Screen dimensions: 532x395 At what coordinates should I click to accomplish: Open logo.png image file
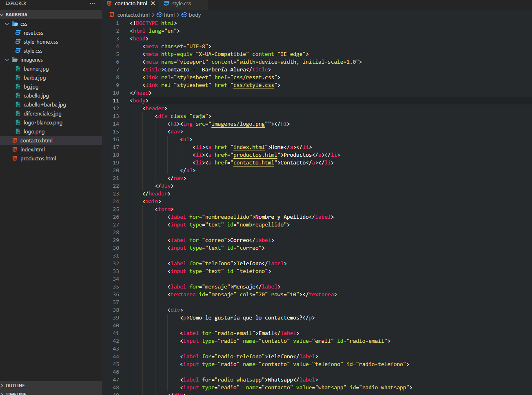[x=34, y=131]
